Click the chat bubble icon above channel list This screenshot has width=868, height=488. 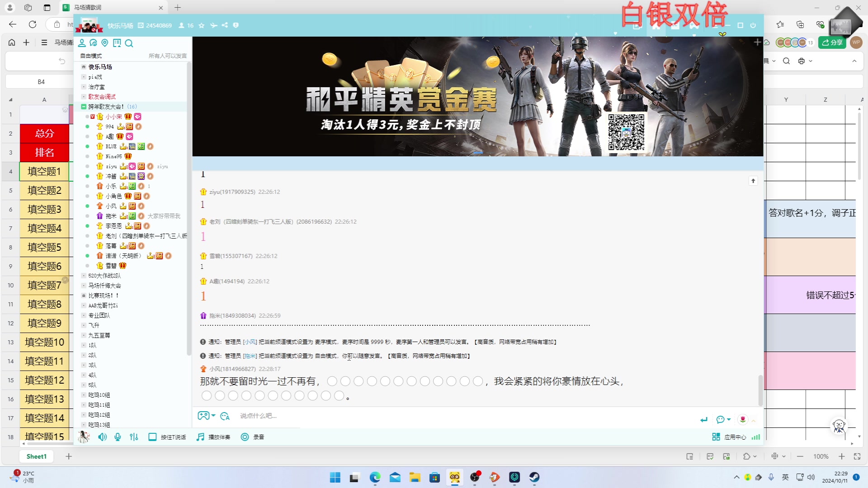click(x=94, y=43)
